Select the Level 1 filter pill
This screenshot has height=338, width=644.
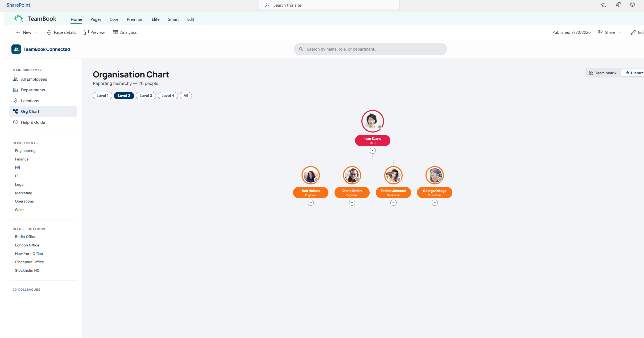pos(102,96)
